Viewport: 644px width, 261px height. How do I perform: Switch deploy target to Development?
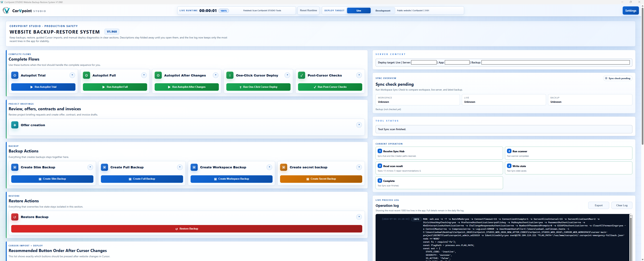coord(383,10)
